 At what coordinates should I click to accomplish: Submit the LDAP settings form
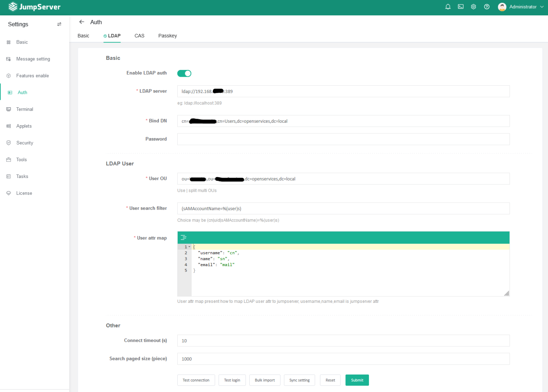(x=357, y=380)
